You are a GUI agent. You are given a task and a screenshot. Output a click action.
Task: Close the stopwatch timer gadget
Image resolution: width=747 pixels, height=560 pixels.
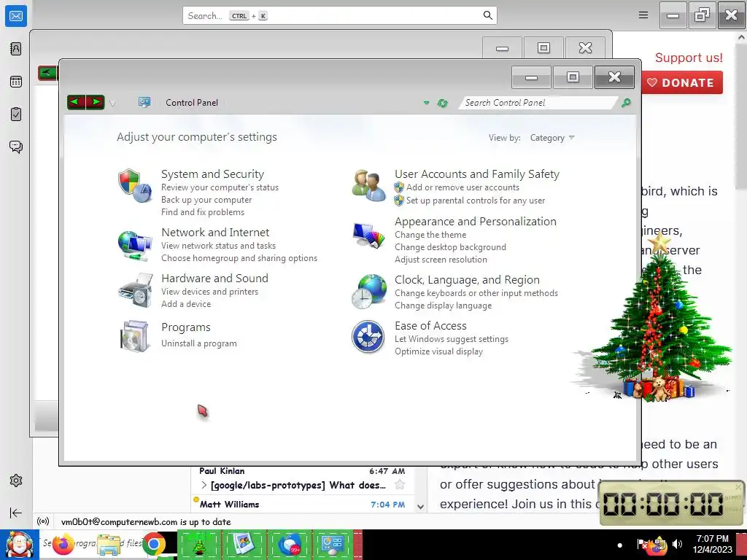tap(738, 486)
